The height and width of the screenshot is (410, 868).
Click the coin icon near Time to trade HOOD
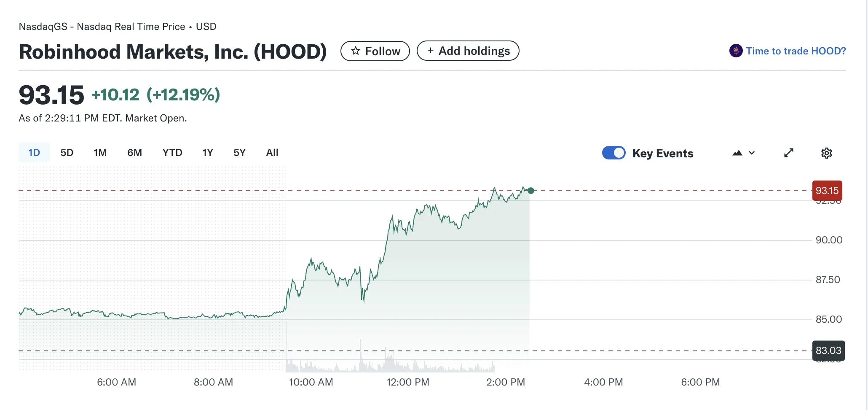click(735, 51)
